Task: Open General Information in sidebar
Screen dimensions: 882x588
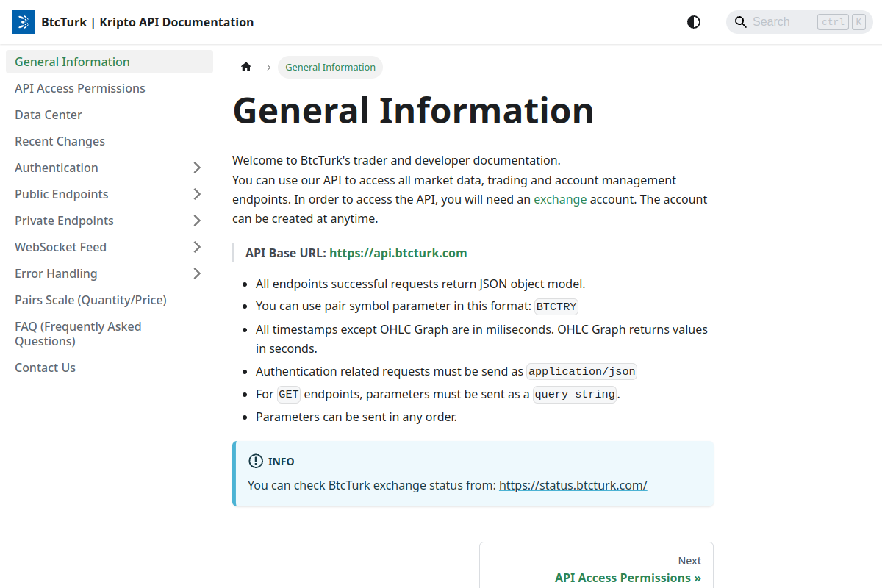Action: coord(110,62)
